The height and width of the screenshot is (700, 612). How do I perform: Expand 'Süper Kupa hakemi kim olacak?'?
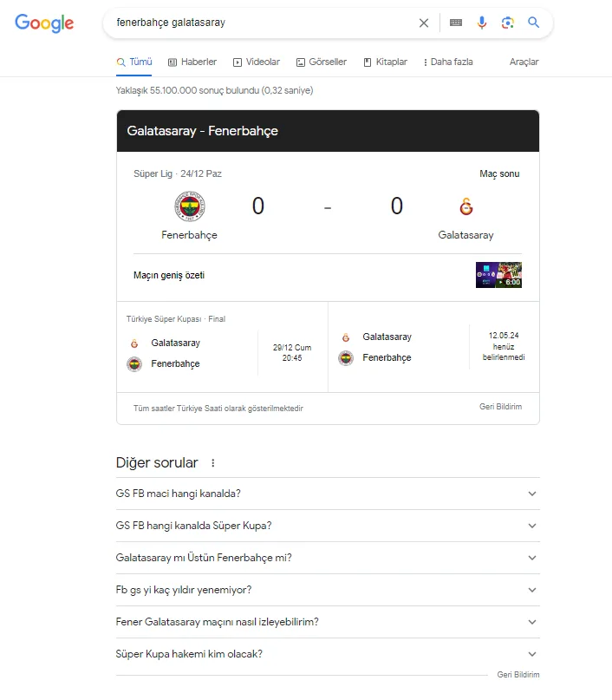328,655
